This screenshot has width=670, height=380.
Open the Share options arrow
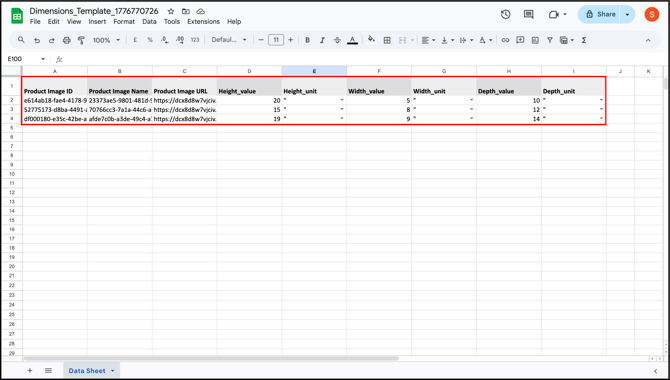(x=627, y=15)
